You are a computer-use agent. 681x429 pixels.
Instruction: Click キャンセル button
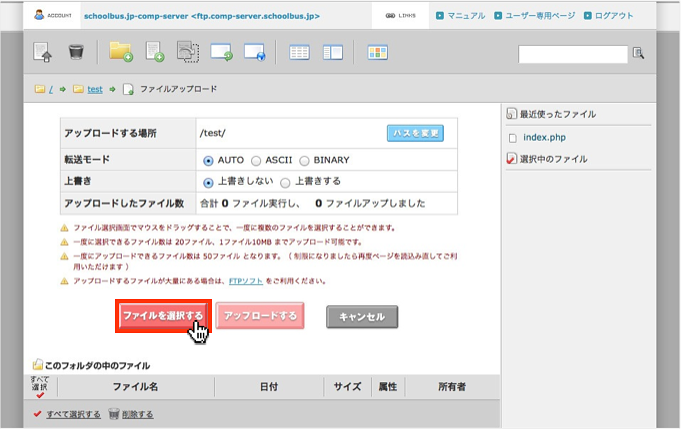[x=362, y=317]
